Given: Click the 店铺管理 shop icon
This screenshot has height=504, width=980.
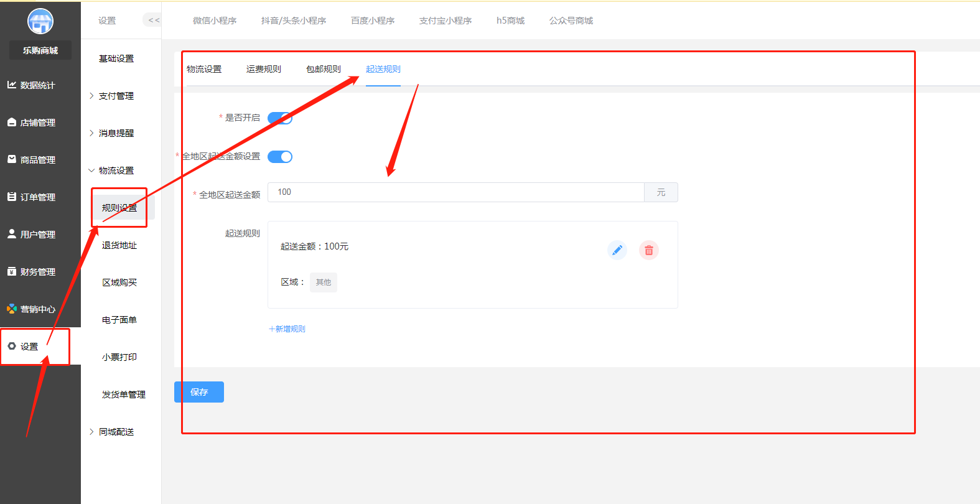Looking at the screenshot, I should pyautogui.click(x=12, y=122).
